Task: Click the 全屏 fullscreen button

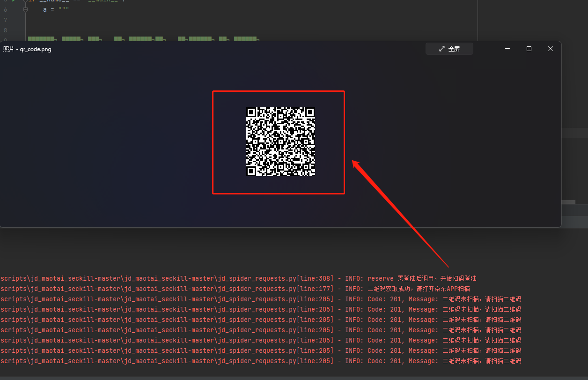Action: [x=449, y=49]
